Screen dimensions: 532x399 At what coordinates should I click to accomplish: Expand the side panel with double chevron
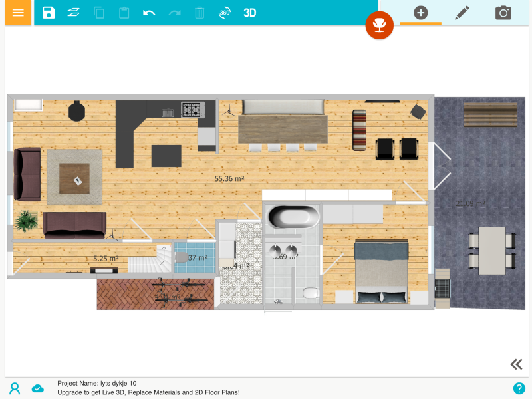(x=517, y=364)
